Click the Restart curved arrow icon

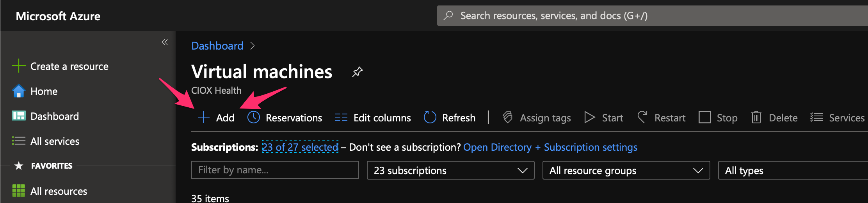coord(642,117)
